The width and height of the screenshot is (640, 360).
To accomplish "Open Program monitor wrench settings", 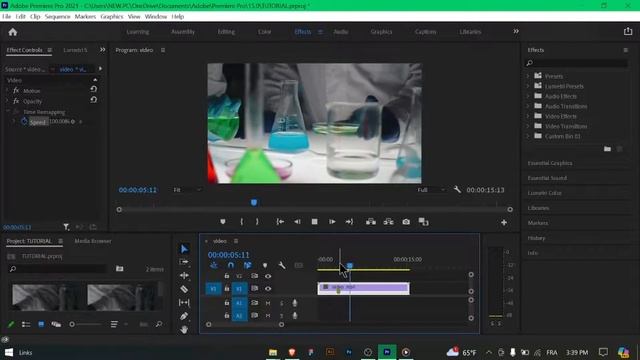I will (457, 189).
